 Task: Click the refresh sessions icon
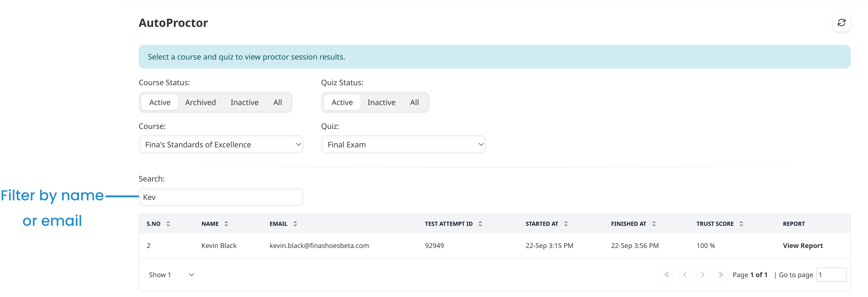click(841, 23)
